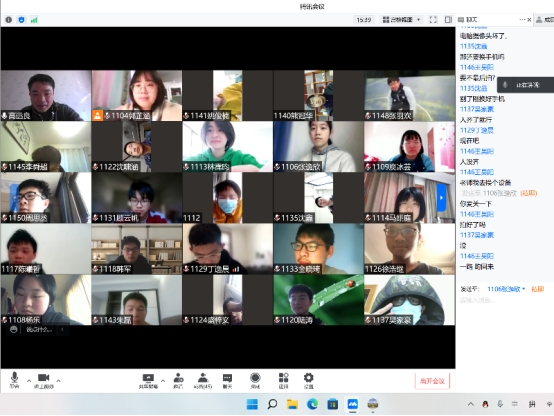Switch to the members tab in side panel
The height and width of the screenshot is (416, 554).
tap(544, 20)
